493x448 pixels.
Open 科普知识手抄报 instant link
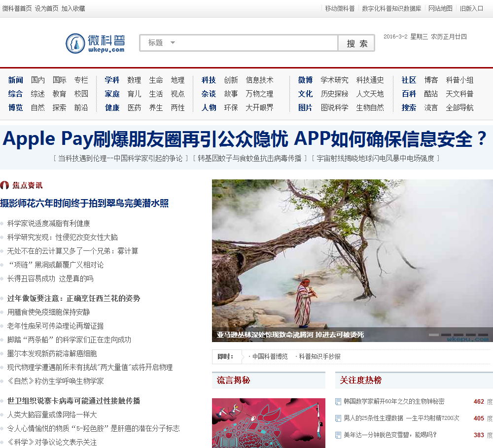coord(319,356)
